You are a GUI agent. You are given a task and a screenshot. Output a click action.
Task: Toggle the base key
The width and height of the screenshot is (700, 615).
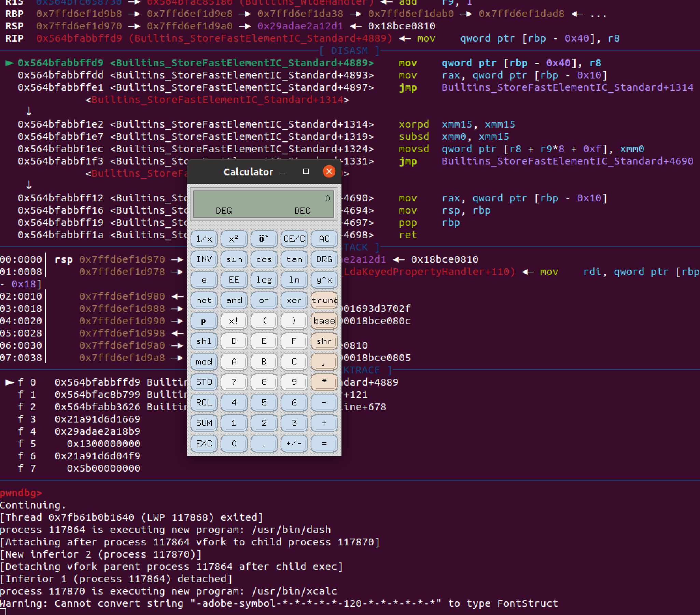click(324, 321)
